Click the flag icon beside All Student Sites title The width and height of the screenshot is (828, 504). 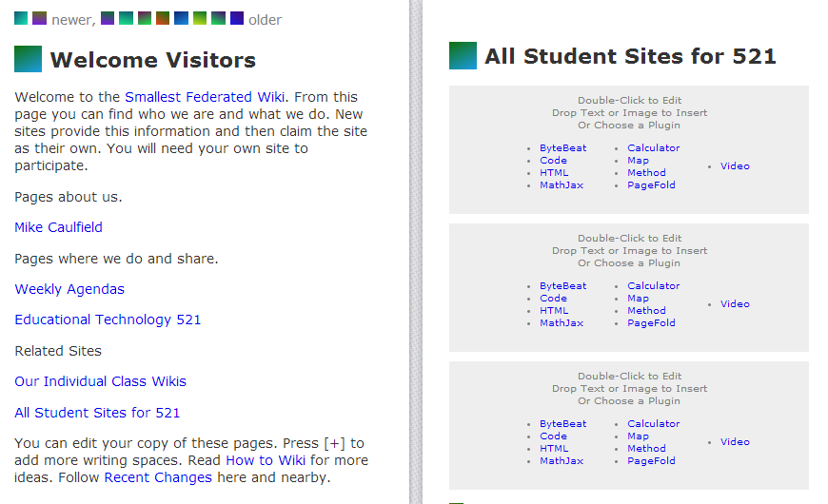tap(463, 56)
